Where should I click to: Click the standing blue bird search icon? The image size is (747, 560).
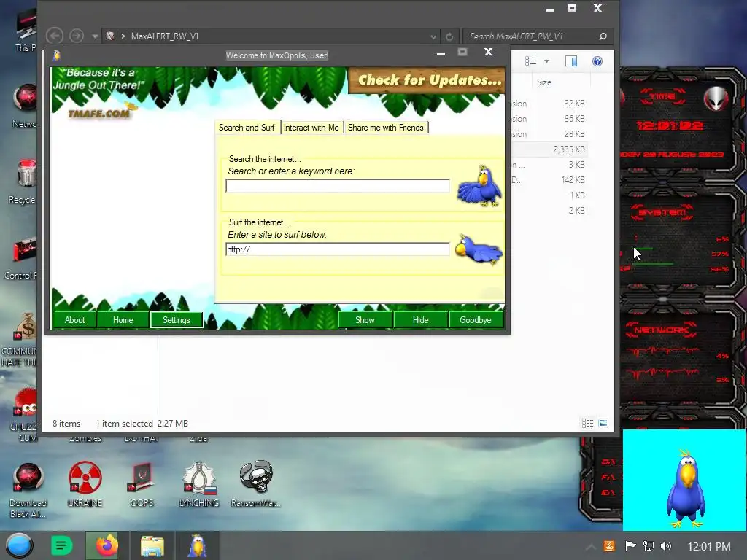[x=479, y=186]
